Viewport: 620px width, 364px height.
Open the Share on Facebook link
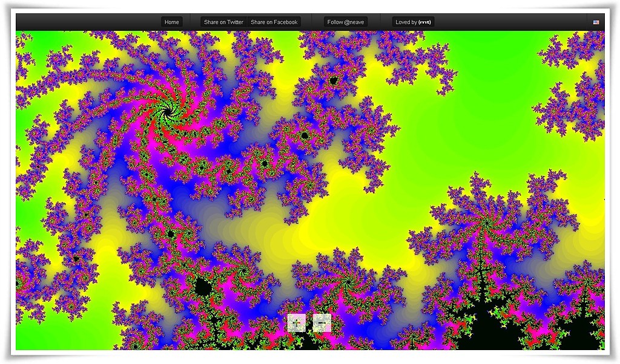(x=274, y=22)
